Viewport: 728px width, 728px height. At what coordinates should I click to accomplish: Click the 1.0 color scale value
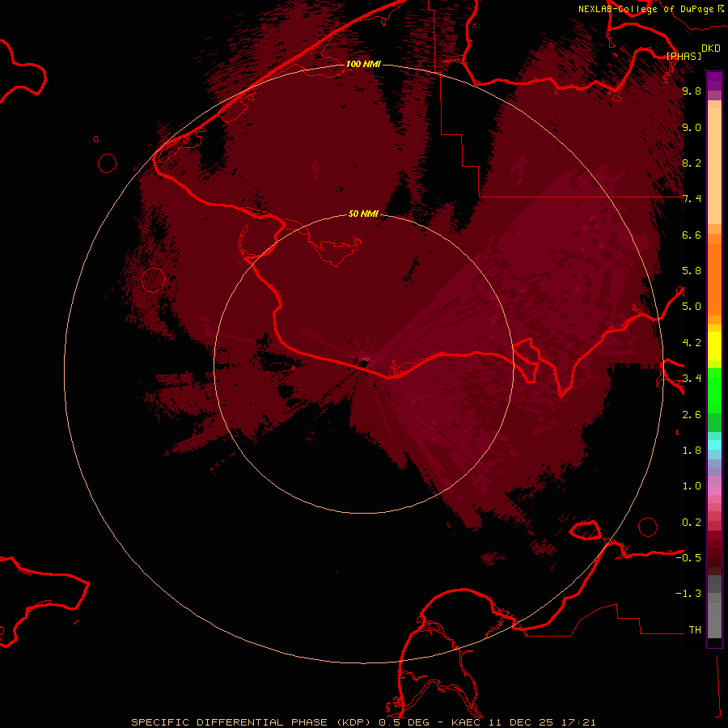pyautogui.click(x=692, y=486)
